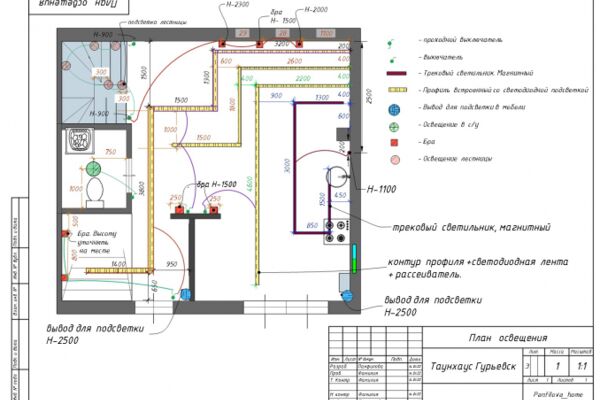Select the toilet symbol in the bathroom

pos(95,193)
